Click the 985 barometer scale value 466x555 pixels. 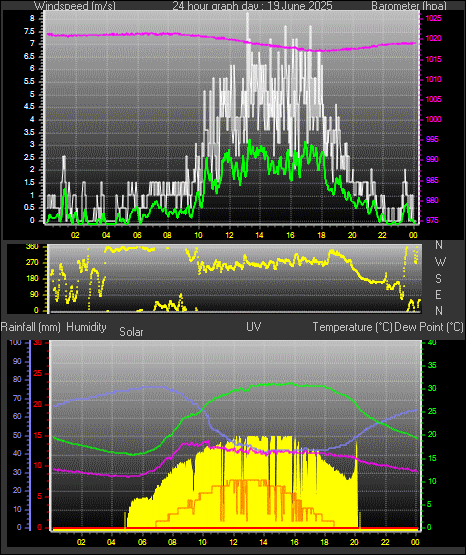(x=432, y=180)
